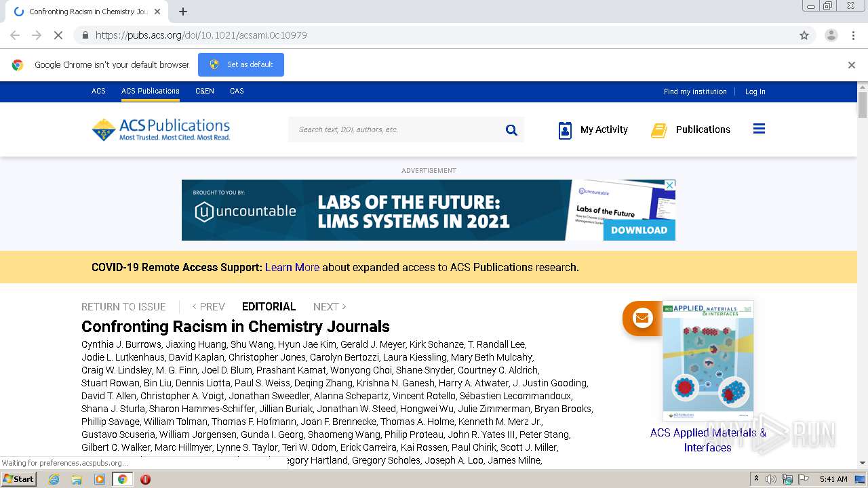The image size is (868, 488).
Task: Open the Publications folder icon
Action: point(658,130)
